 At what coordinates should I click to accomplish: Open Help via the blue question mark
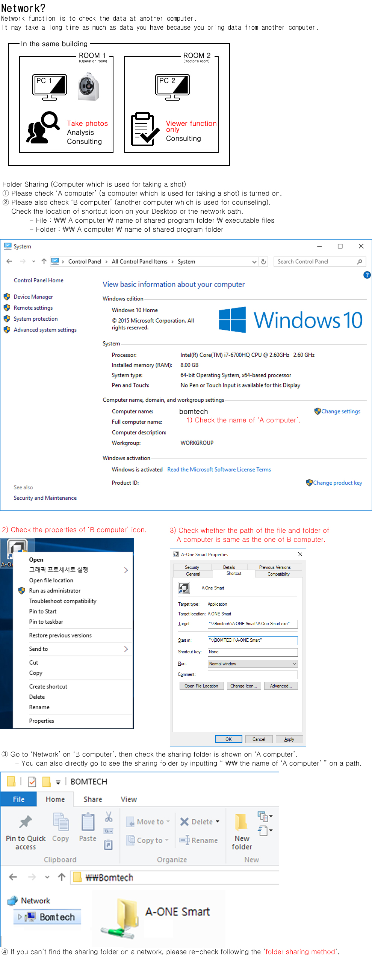tap(367, 275)
